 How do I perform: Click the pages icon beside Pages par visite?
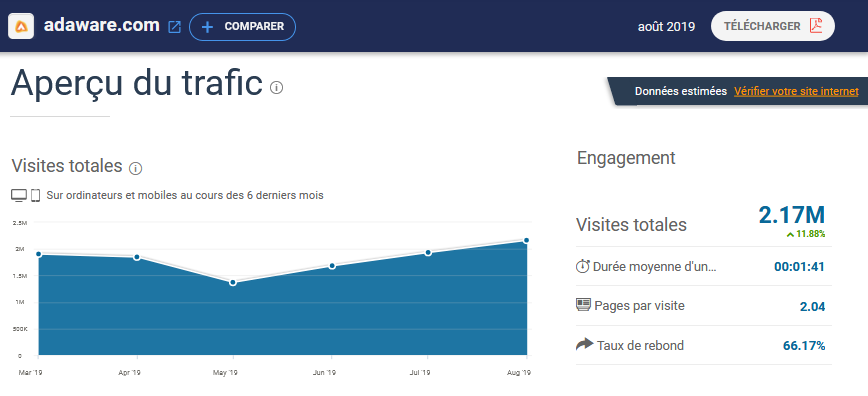583,305
